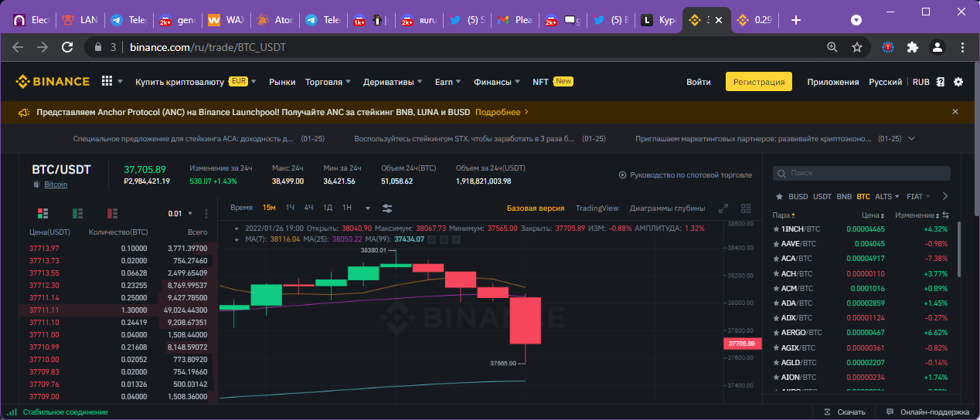Click Войти to log in
The width and height of the screenshot is (980, 420).
pyautogui.click(x=699, y=82)
